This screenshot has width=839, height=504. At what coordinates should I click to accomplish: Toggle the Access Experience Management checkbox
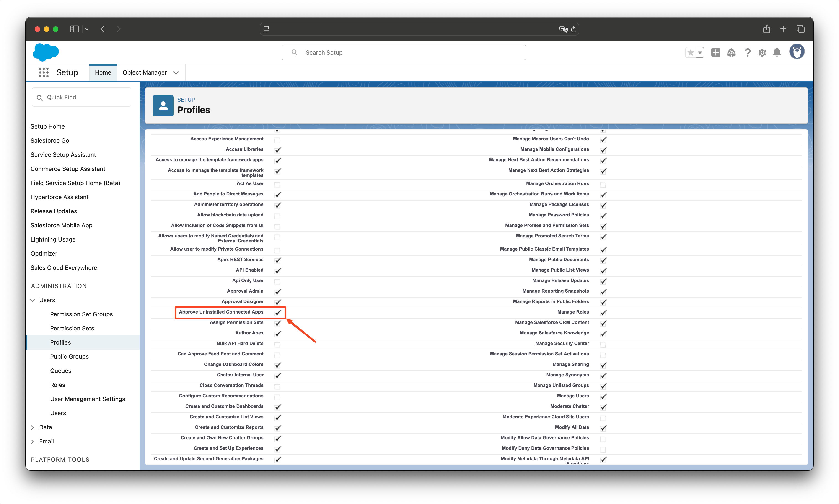coord(277,140)
